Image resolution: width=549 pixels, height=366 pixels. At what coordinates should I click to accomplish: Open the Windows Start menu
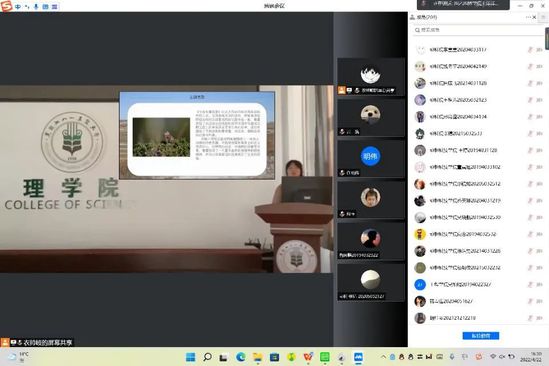tap(190, 357)
